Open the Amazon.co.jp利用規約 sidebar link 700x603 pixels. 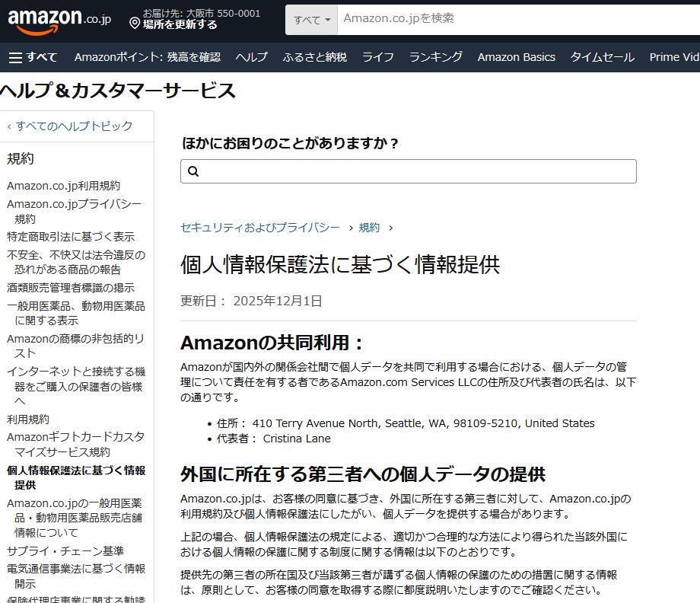coord(65,185)
